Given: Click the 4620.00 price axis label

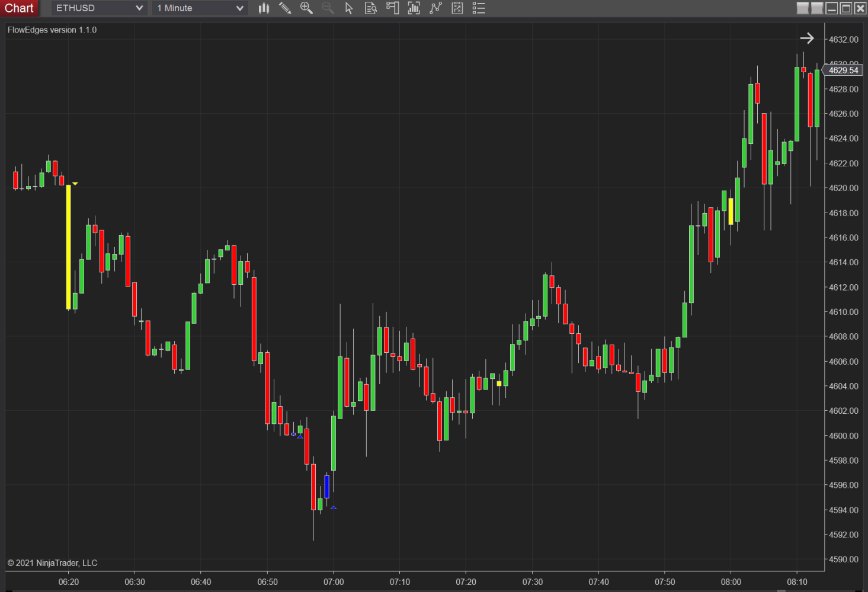Looking at the screenshot, I should tap(843, 188).
